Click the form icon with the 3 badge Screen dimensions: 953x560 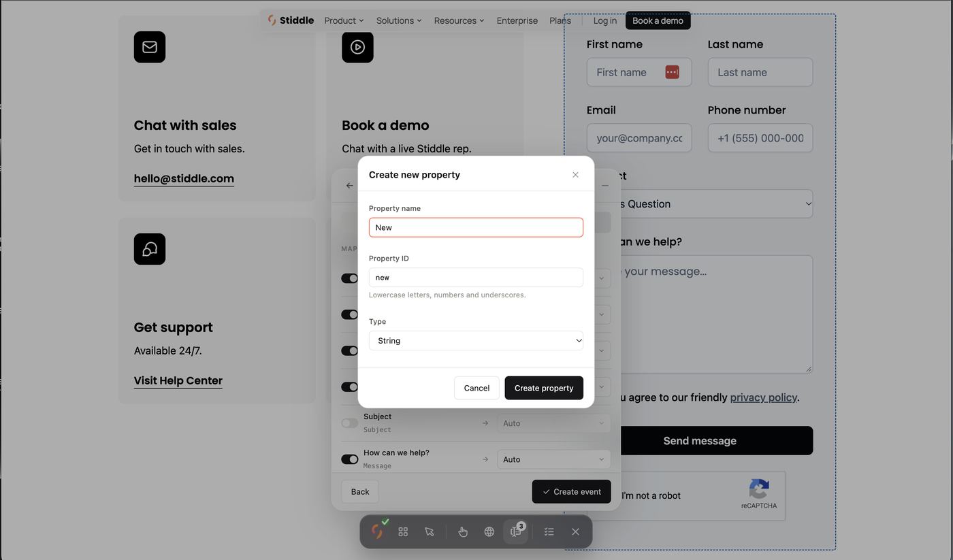pos(516,531)
